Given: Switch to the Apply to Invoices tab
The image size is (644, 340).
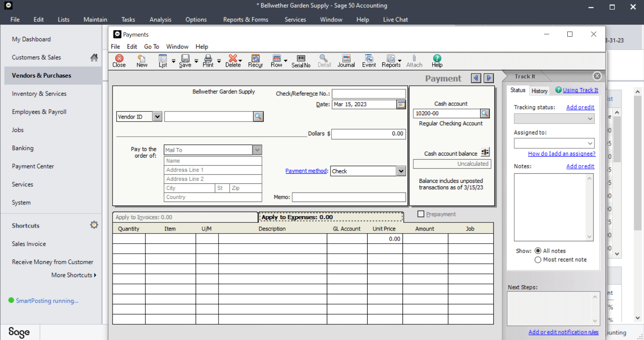Looking at the screenshot, I should (x=185, y=217).
